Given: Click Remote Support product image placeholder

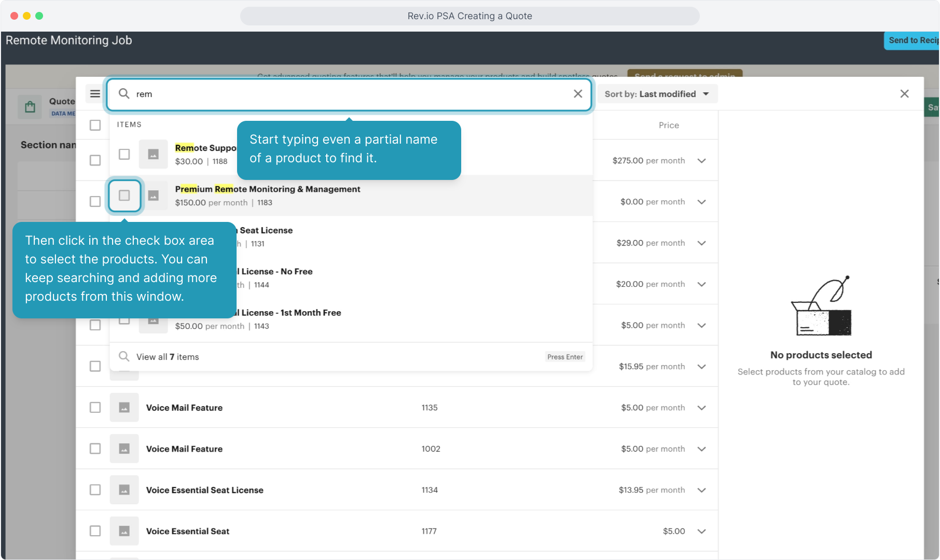Looking at the screenshot, I should (153, 155).
